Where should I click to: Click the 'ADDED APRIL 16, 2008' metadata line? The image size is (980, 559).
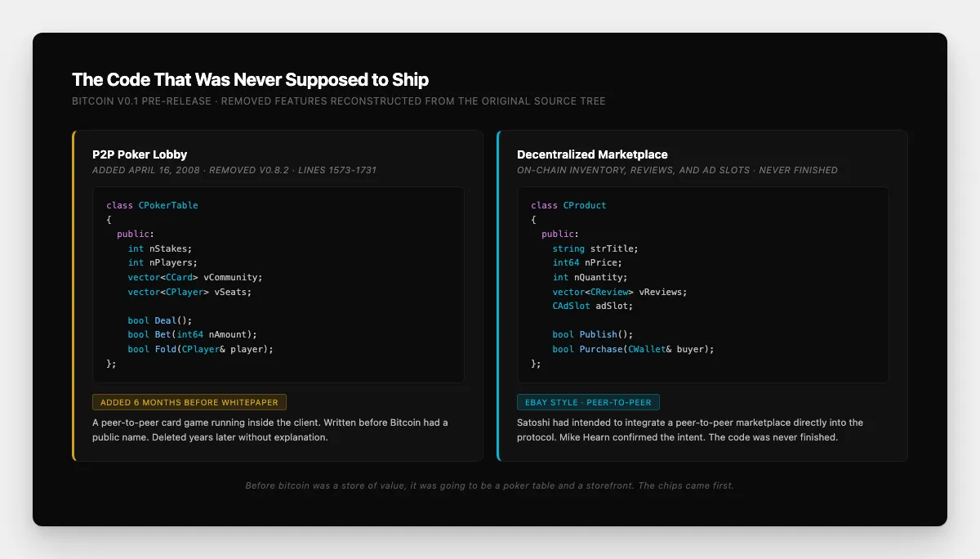coord(234,170)
